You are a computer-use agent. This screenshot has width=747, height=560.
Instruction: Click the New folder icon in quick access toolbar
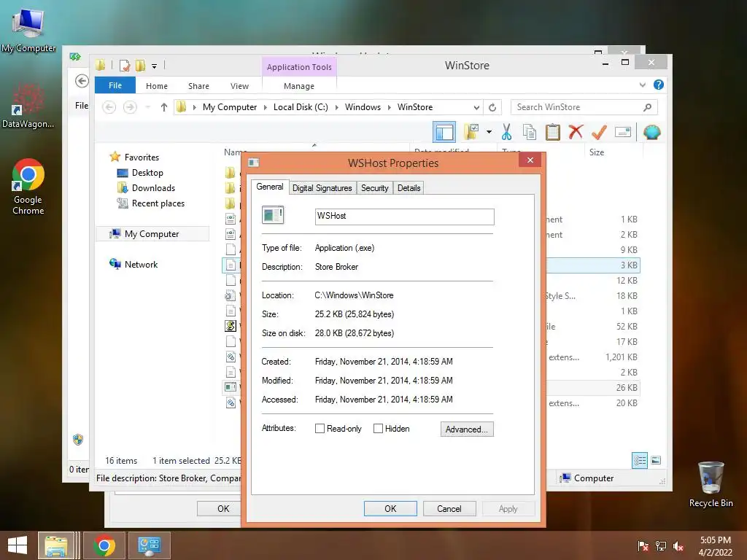[140, 66]
